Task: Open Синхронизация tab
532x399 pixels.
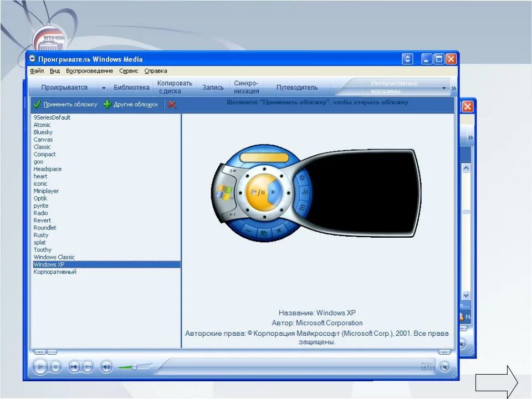Action: (246, 87)
